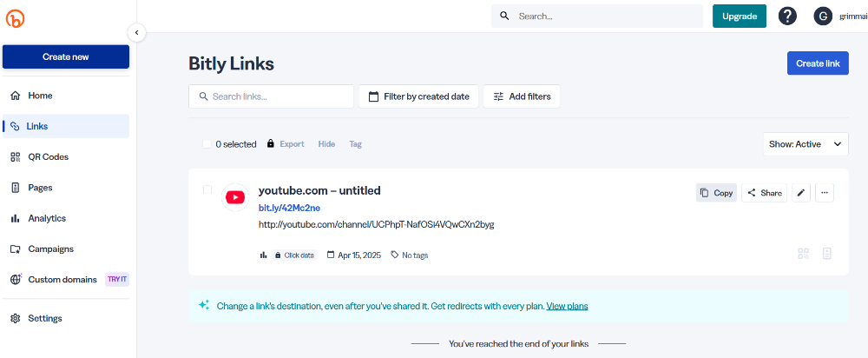
Task: Open Settings in the sidebar
Action: 66,318
